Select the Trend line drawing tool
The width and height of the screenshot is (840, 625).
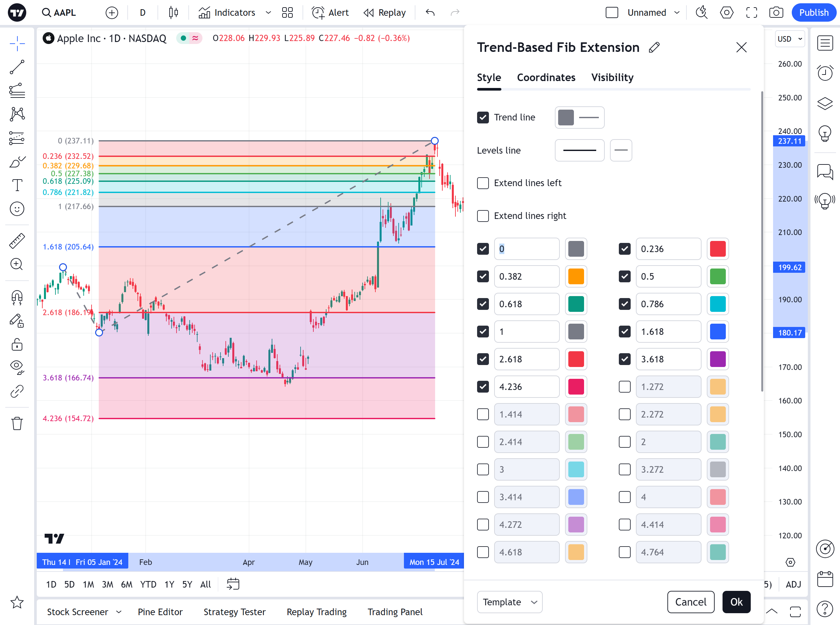click(17, 67)
